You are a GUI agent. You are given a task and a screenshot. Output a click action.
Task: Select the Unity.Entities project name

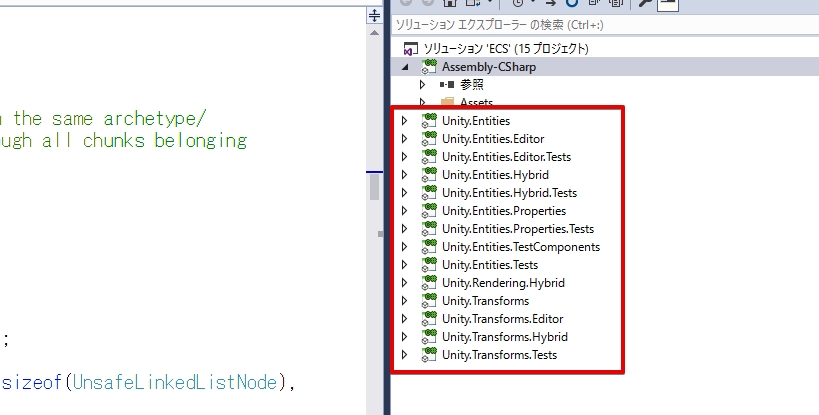[x=476, y=121]
